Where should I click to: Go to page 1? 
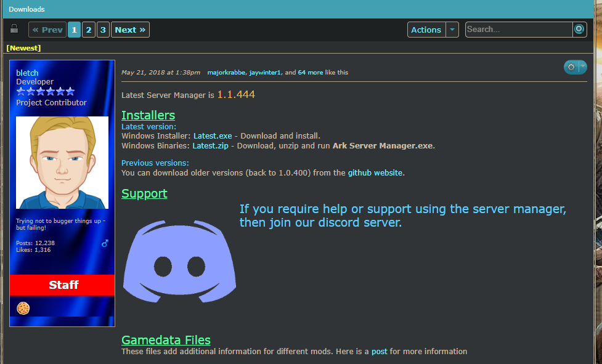74,30
